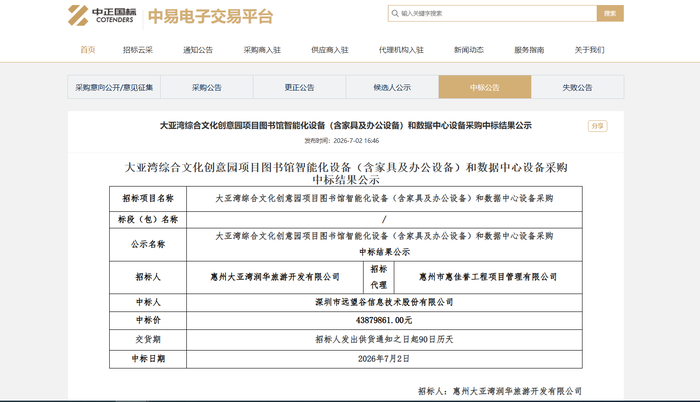Click the 惠州市惠佳誉工程项目管理有限公司 cell
The height and width of the screenshot is (402, 700).
tap(488, 277)
